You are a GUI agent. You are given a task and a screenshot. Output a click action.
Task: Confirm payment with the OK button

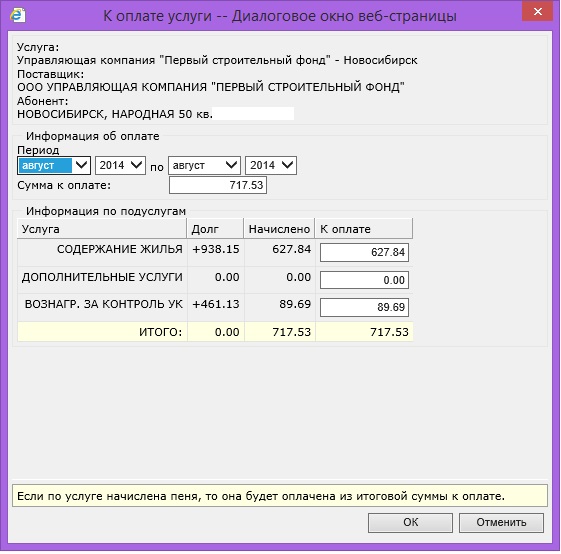(x=410, y=523)
